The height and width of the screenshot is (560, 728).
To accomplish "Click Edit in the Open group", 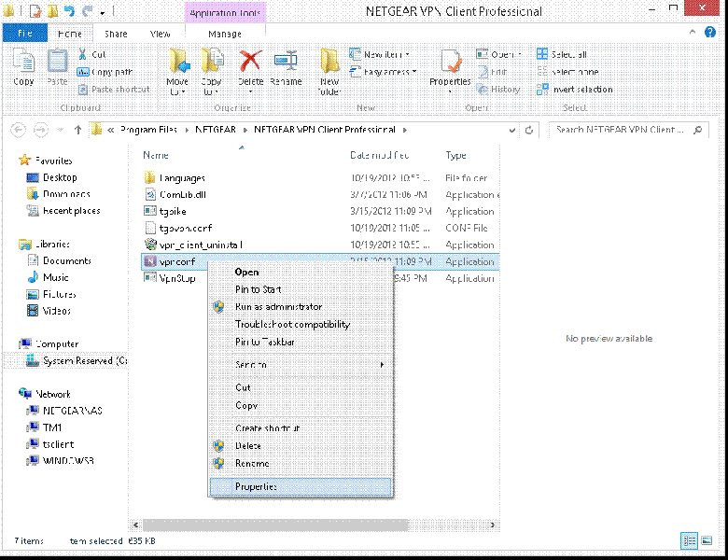I will point(493,72).
